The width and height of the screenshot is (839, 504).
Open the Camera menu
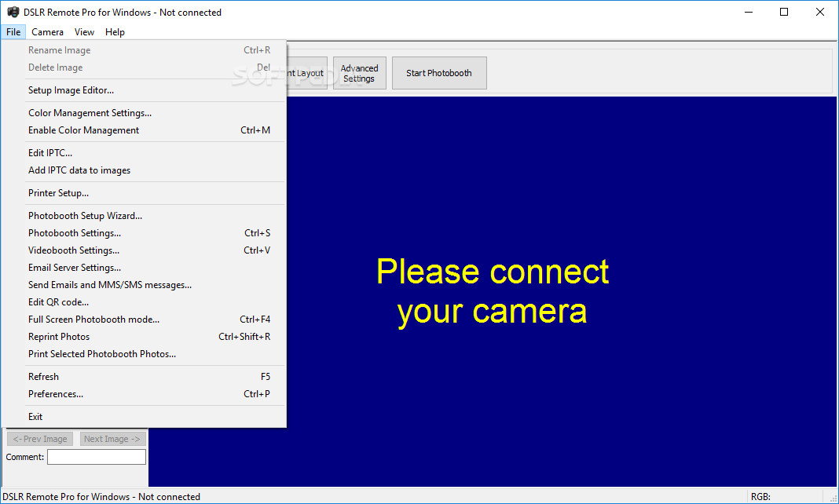[x=47, y=32]
